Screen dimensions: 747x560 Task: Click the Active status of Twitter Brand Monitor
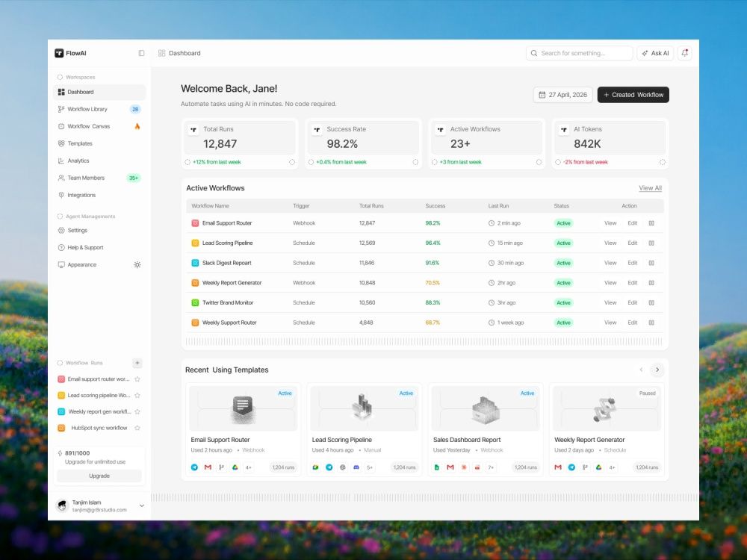(x=563, y=303)
